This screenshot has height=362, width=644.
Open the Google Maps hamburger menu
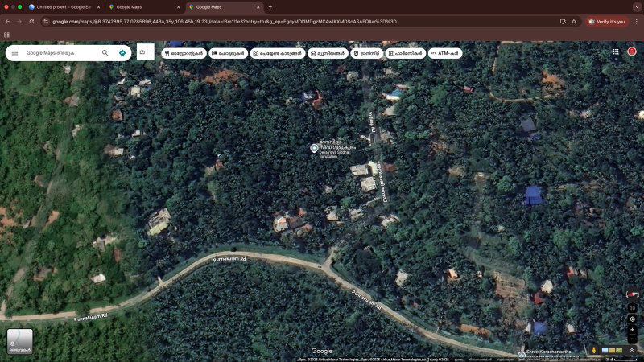pyautogui.click(x=14, y=53)
